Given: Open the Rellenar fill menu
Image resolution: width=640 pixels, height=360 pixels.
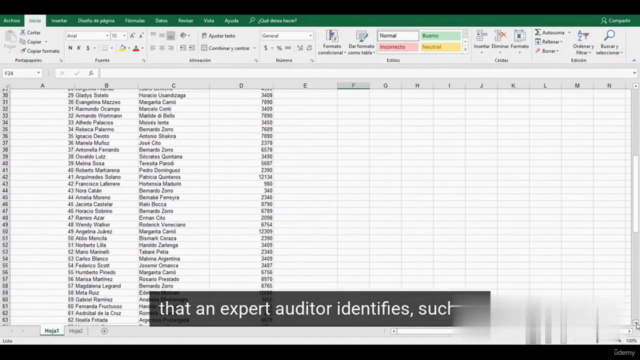Looking at the screenshot, I should (549, 42).
